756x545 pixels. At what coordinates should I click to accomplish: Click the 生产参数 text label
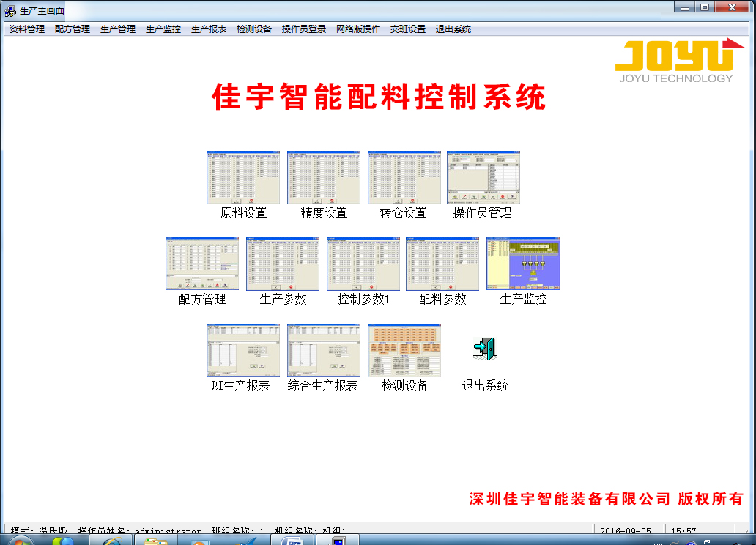[x=283, y=299]
